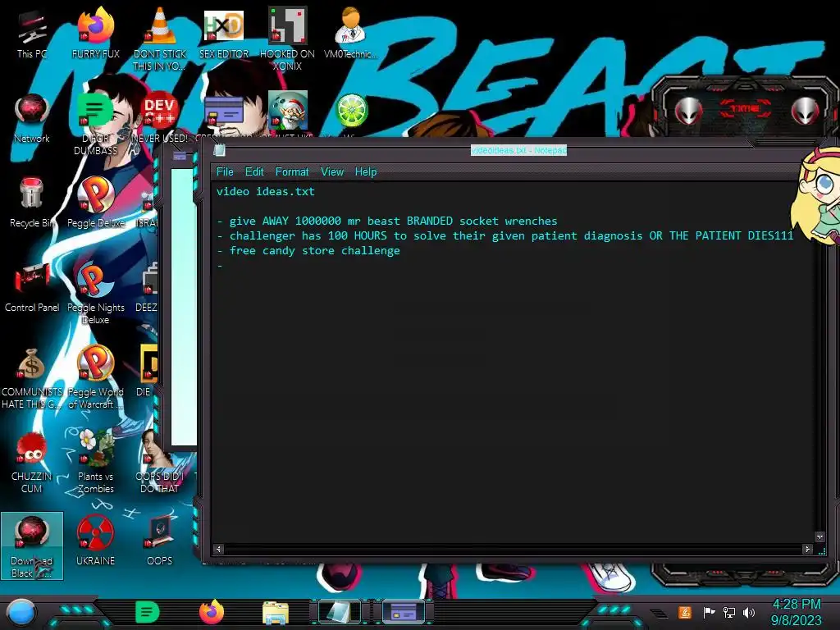840x630 pixels.
Task: Open Firefox from taskbar
Action: 212,612
